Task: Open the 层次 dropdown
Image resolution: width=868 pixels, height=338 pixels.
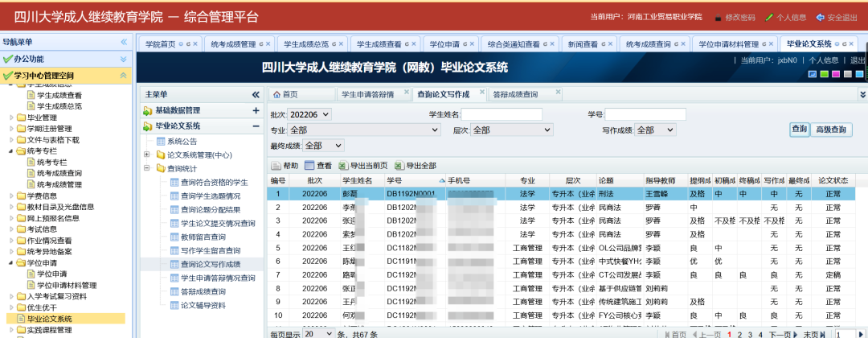Action: click(512, 130)
